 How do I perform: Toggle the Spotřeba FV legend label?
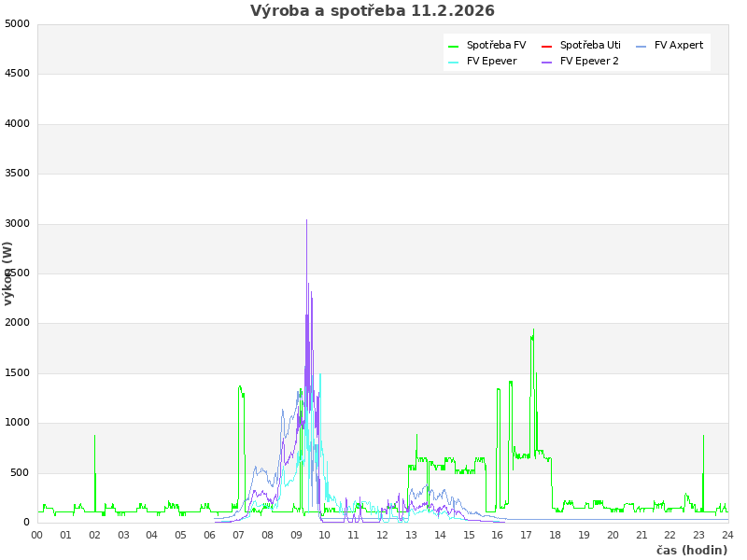click(496, 46)
